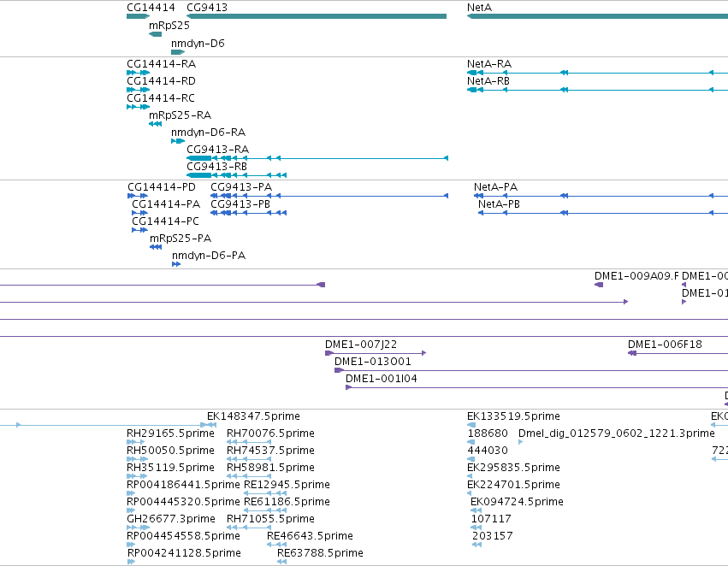Select EST RH29165.5prime
This screenshot has width=728, height=566.
[x=170, y=433]
